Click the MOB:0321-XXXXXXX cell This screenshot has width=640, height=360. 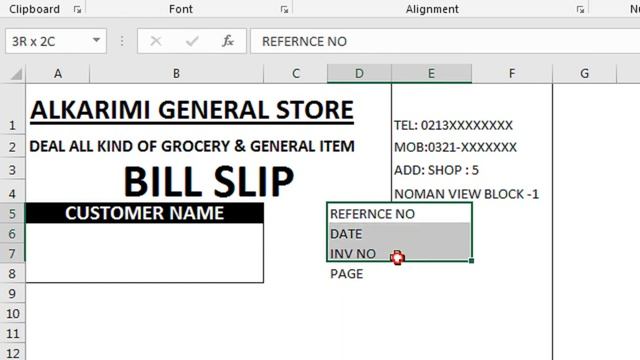(x=455, y=147)
